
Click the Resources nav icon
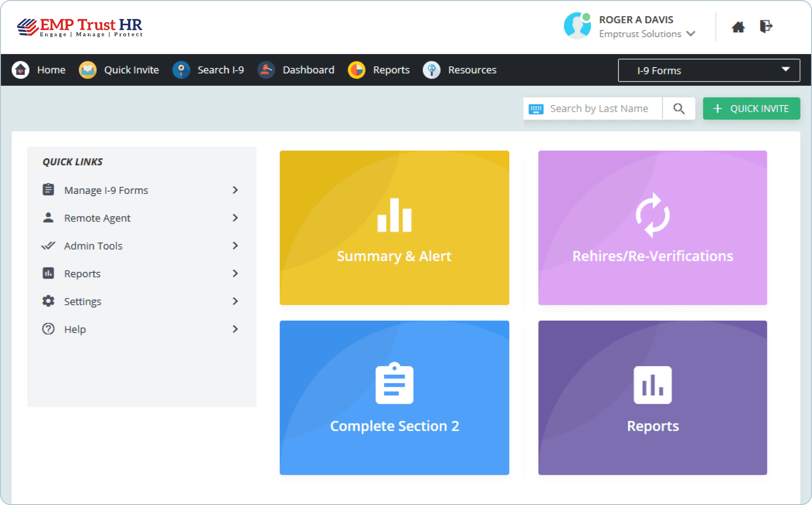(431, 70)
